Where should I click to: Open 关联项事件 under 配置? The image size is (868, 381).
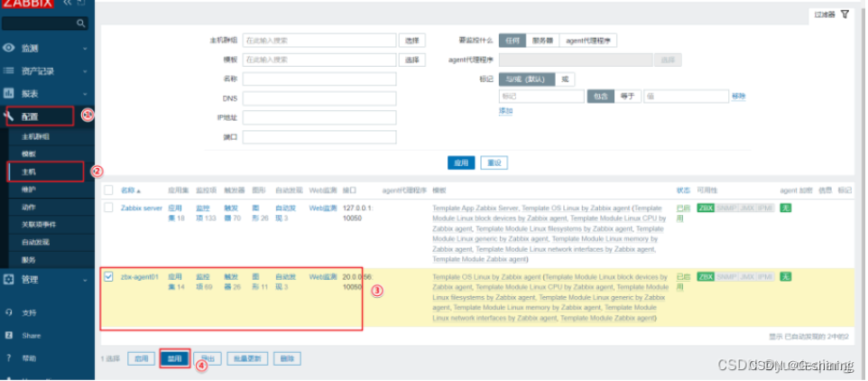[39, 225]
